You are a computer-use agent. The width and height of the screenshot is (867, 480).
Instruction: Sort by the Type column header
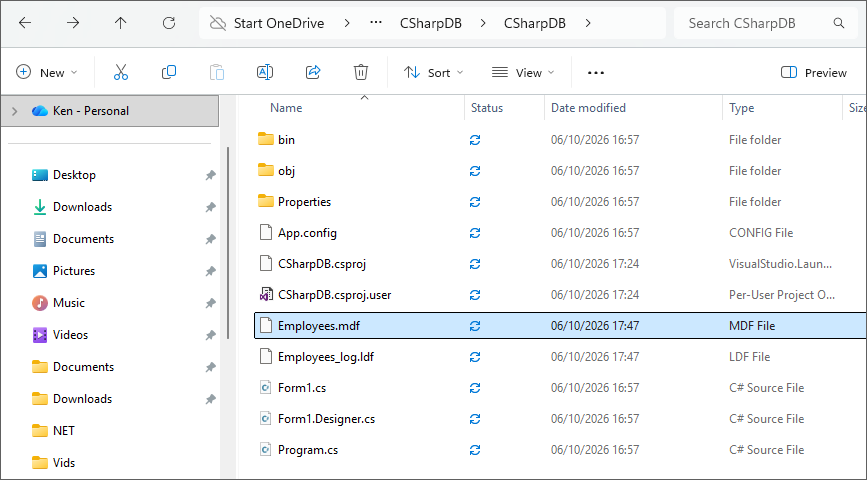[741, 108]
